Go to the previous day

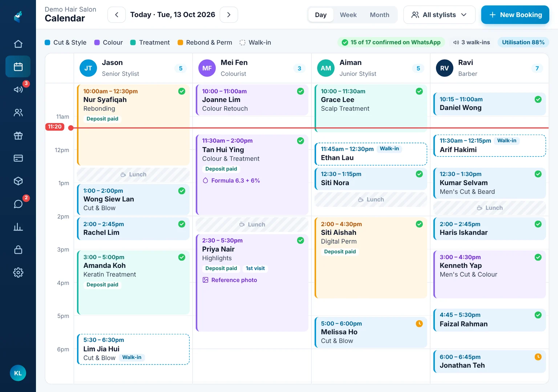pos(117,15)
